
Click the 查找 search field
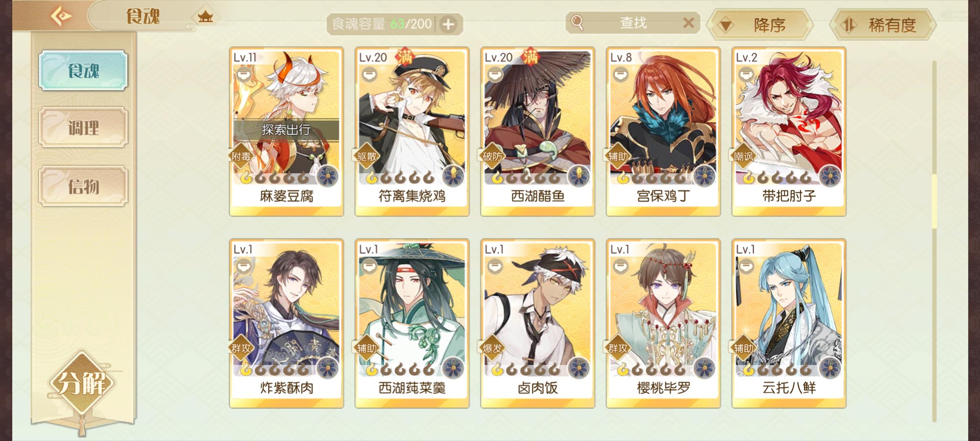633,22
